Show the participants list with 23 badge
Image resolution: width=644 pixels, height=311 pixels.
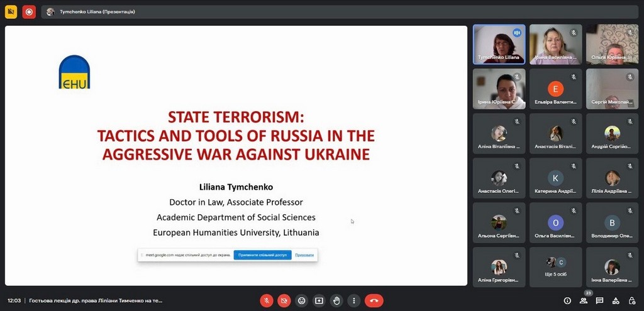click(x=584, y=300)
